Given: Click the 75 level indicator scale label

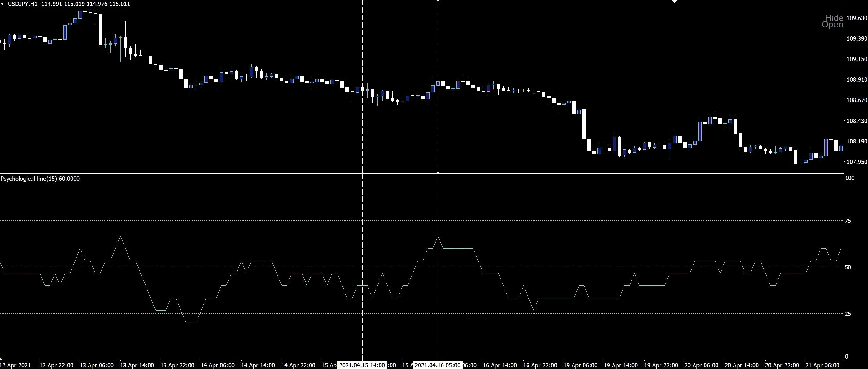Looking at the screenshot, I should pyautogui.click(x=848, y=221).
